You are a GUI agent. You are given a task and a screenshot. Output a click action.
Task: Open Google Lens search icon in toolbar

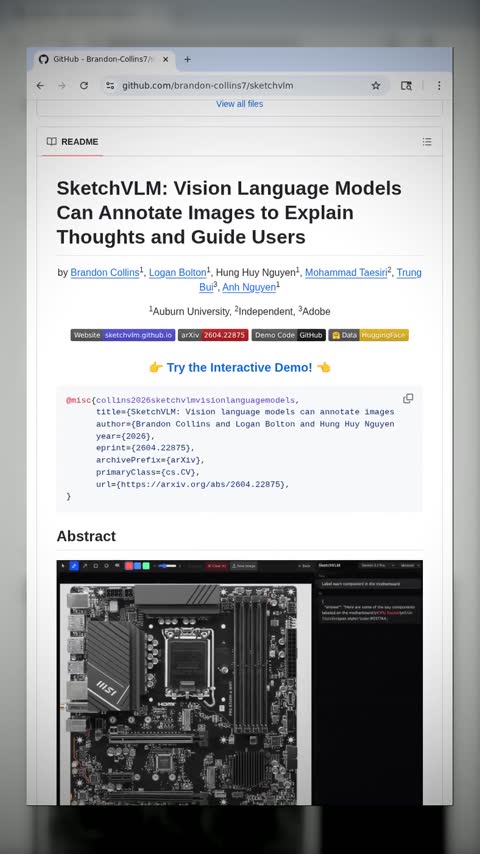coord(406,86)
